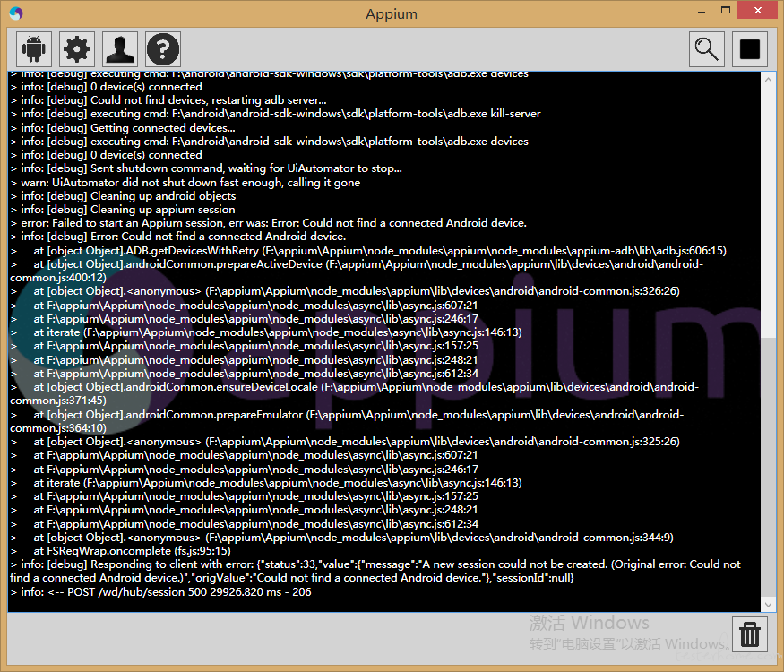Image resolution: width=784 pixels, height=672 pixels.
Task: Open General Settings gear icon
Action: (x=77, y=49)
